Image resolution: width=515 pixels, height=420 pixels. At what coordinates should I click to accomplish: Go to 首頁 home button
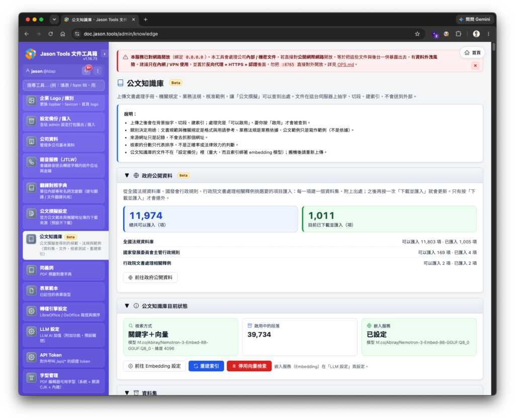click(472, 52)
